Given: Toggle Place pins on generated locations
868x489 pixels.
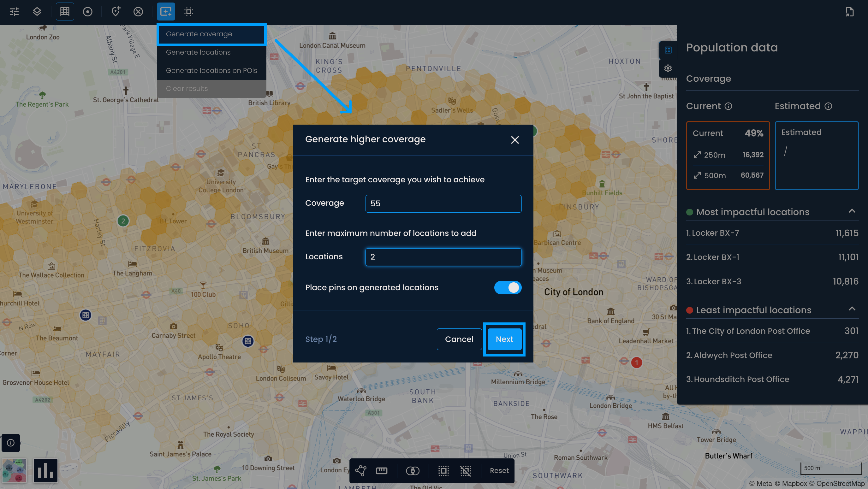Looking at the screenshot, I should pos(508,288).
